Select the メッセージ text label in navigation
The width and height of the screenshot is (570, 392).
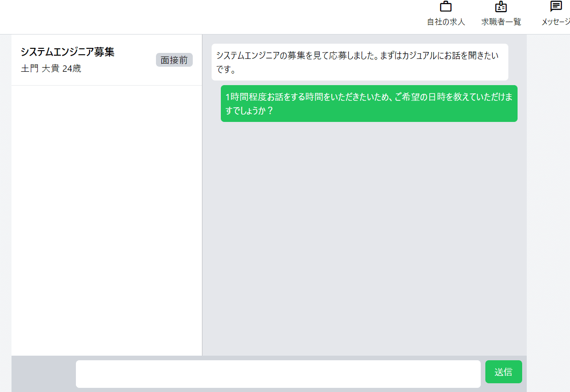[556, 22]
